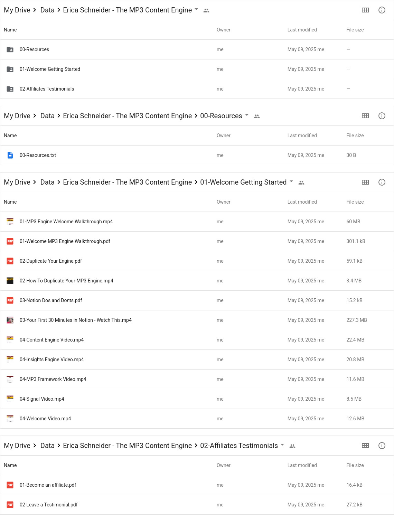Viewport: 394px width, 532px height.
Task: Open video thumbnail of 02-How To Duplicate Your MP3 Engine.mp4
Action: point(10,281)
